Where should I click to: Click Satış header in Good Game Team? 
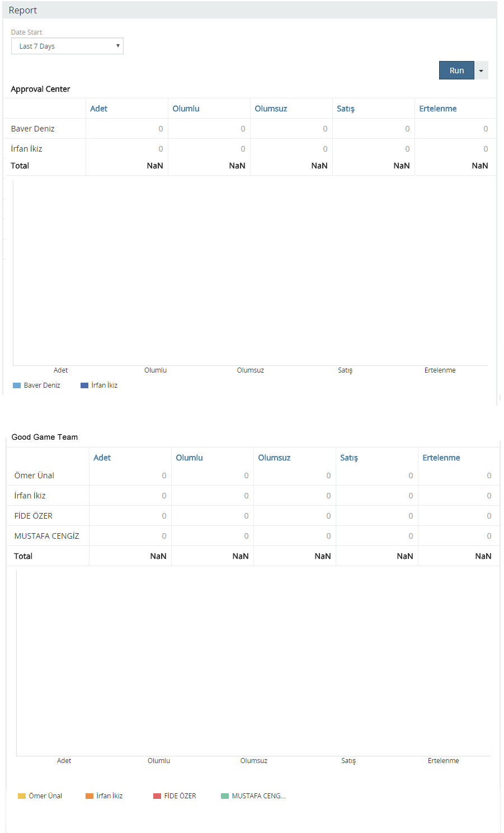point(349,458)
